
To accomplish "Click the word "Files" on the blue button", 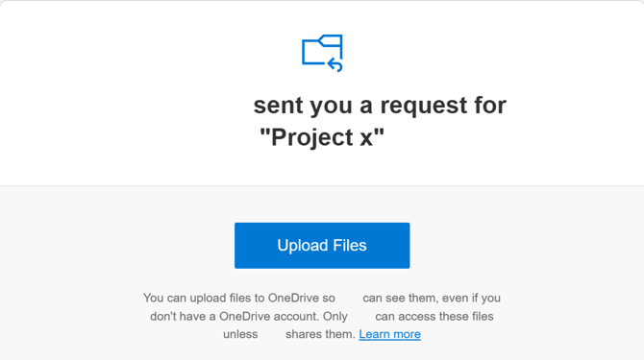I will coord(350,245).
